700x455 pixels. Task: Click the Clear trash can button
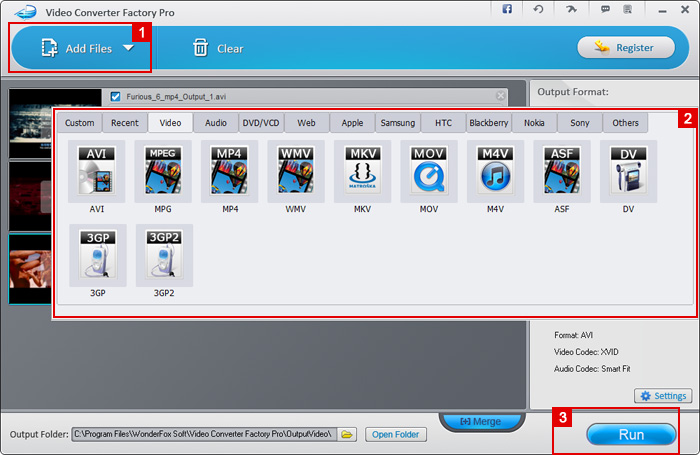point(218,48)
